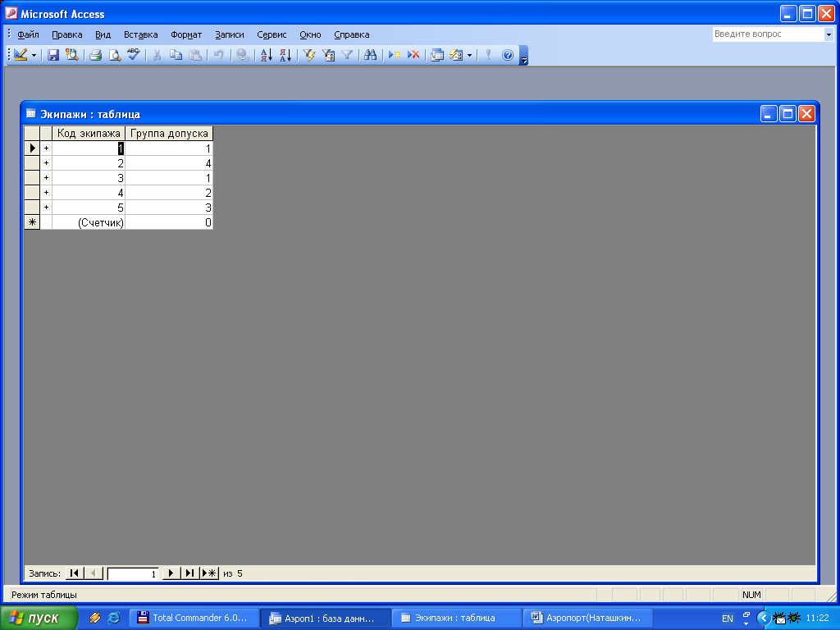This screenshot has width=840, height=630.
Task: Open the Вид menu
Action: click(x=103, y=34)
